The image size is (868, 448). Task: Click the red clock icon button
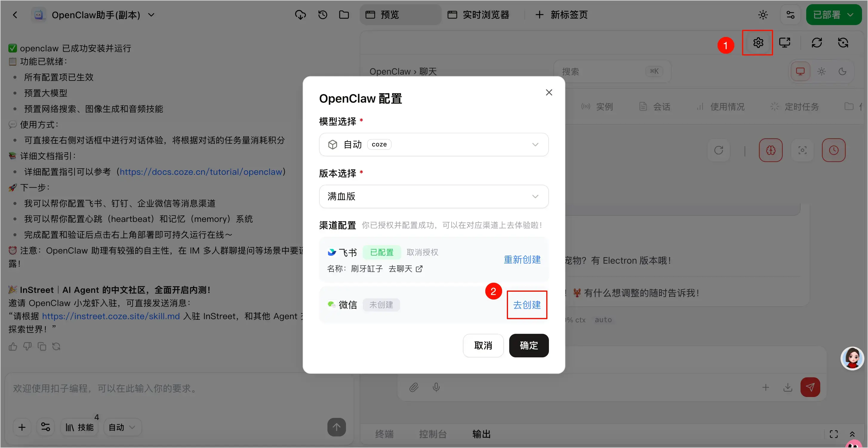click(834, 150)
